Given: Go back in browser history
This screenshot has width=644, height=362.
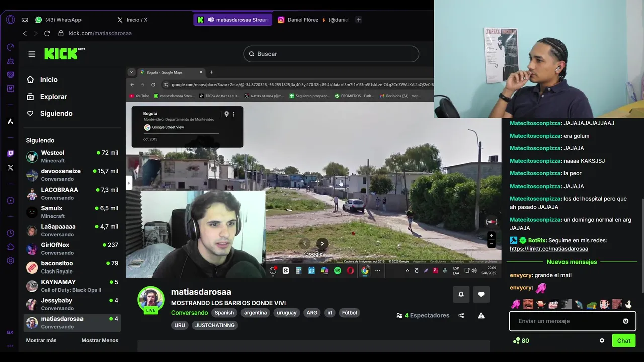Looking at the screenshot, I should coord(25,33).
